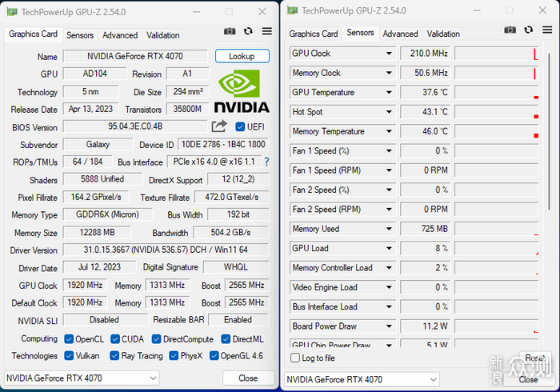The height and width of the screenshot is (392, 560).
Task: Open the Fan 1 Speed (RPM) dropdown
Action: pos(389,170)
